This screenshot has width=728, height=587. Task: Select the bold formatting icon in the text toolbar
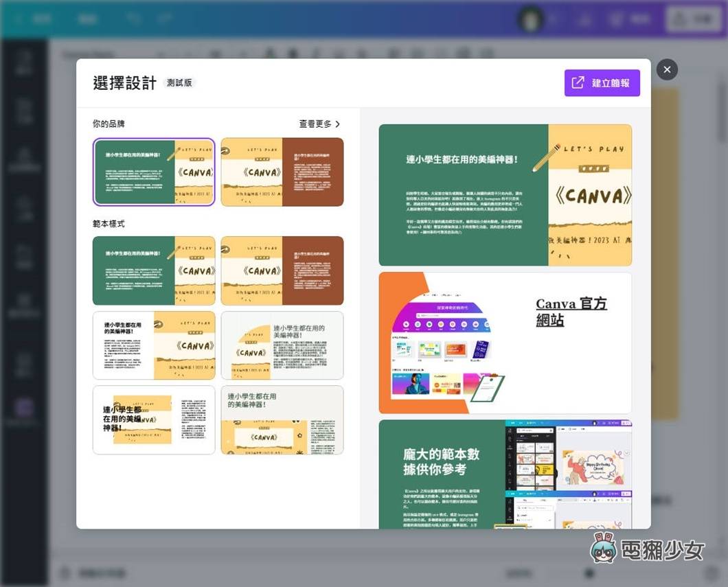[291, 54]
